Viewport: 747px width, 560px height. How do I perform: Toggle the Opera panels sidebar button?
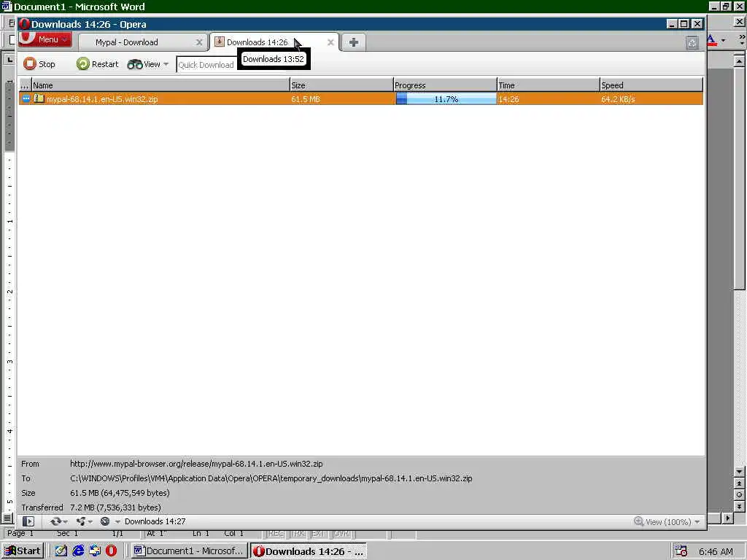pyautogui.click(x=28, y=521)
